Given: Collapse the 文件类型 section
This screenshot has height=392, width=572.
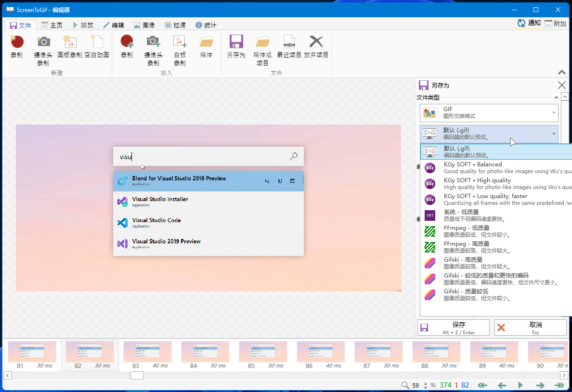Looking at the screenshot, I should 556,97.
